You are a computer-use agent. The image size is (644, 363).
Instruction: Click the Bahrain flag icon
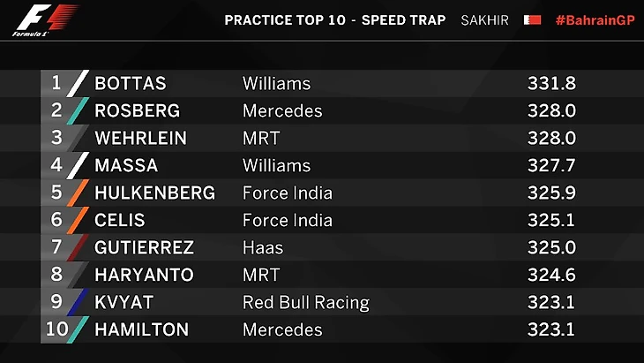point(532,19)
